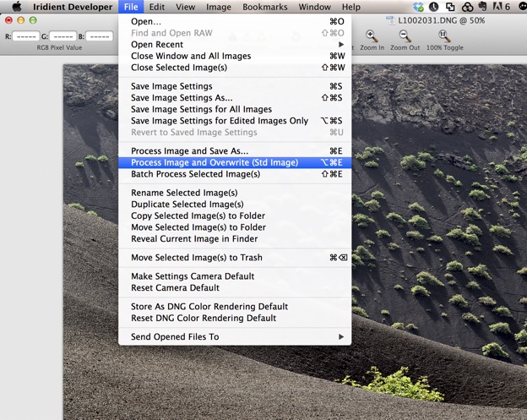Image resolution: width=527 pixels, height=420 pixels.
Task: Click the green zoom window button
Action: (x=33, y=20)
